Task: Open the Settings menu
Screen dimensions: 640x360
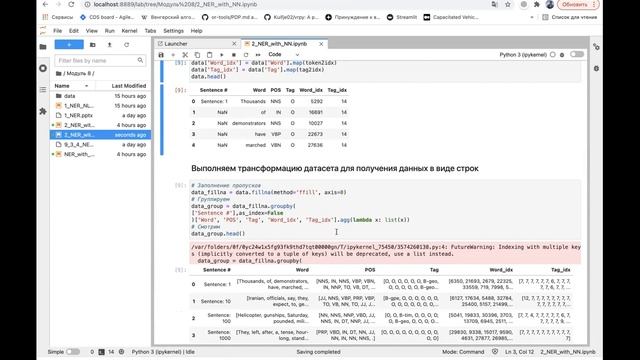Action: point(173,31)
